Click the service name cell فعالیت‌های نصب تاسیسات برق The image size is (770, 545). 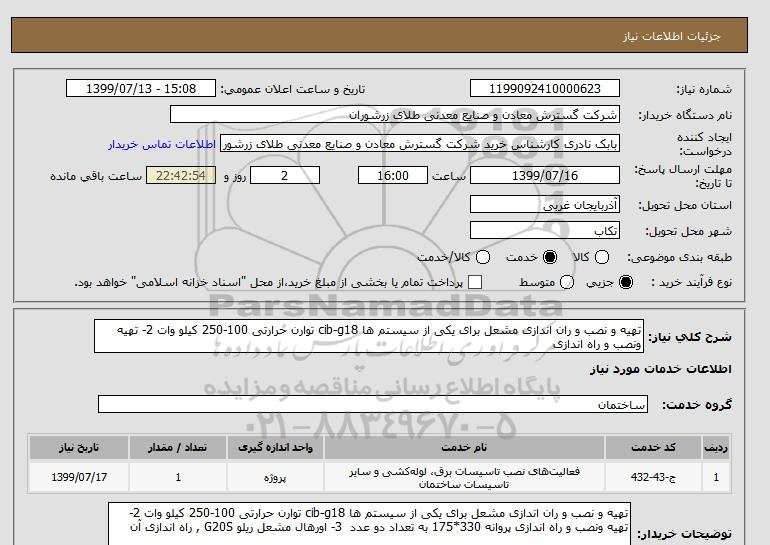[x=464, y=478]
